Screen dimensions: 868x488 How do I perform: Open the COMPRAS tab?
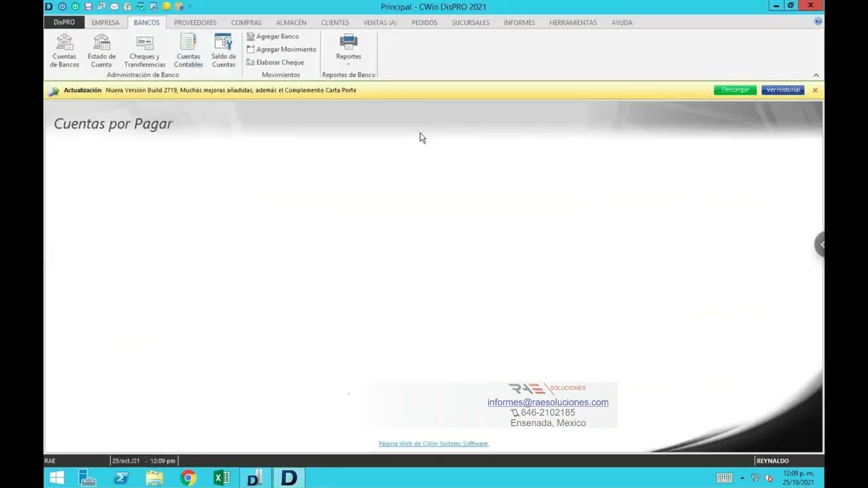pos(246,22)
